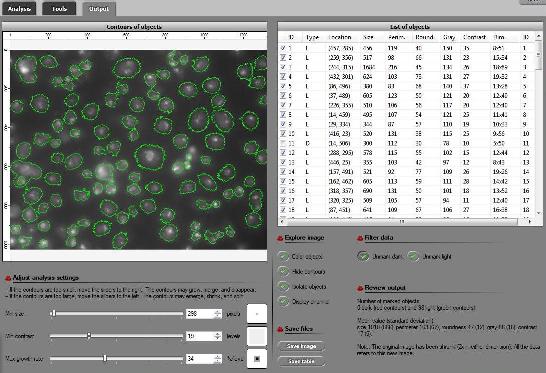
Task: Select size cell 690 in row 16
Action: [x=367, y=191]
